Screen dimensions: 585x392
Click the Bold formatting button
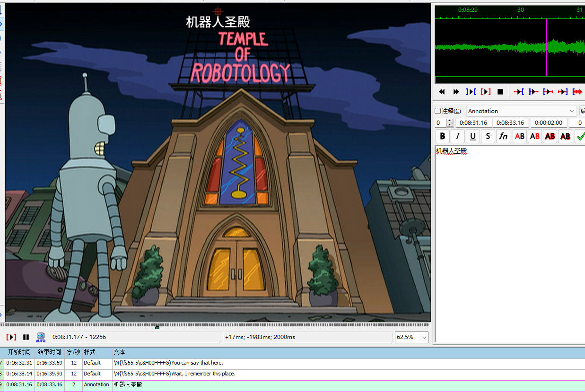(x=442, y=136)
